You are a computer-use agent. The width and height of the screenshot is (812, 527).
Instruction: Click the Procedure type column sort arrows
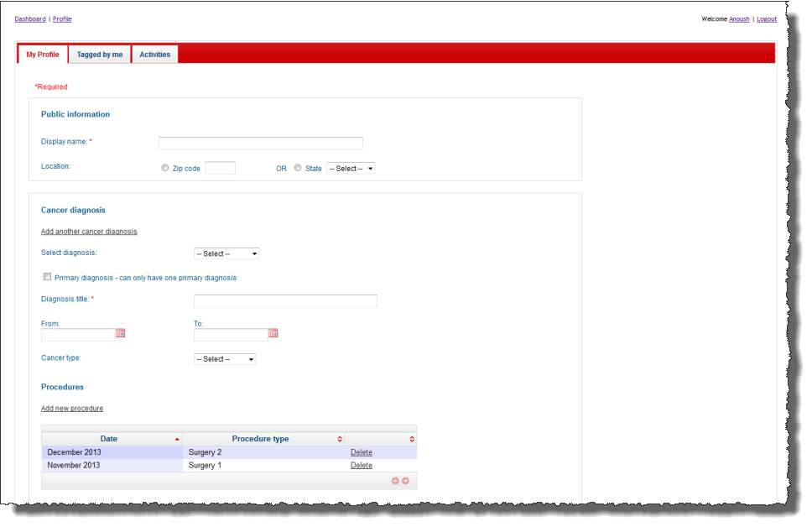tap(340, 439)
